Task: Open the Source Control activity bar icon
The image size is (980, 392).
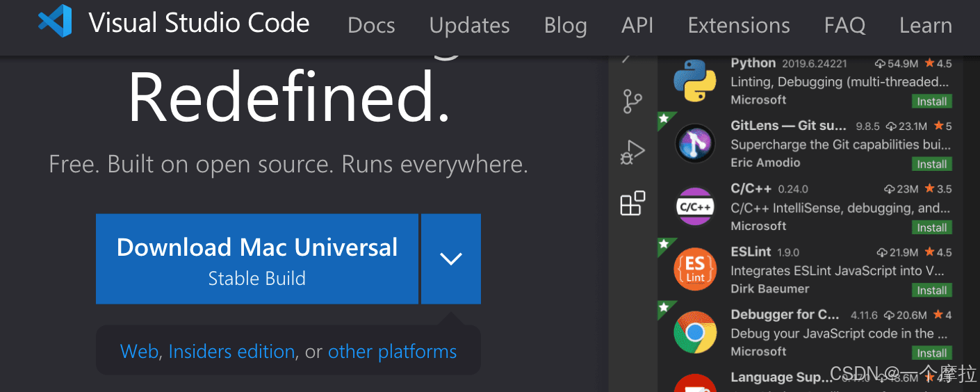Action: click(x=632, y=101)
